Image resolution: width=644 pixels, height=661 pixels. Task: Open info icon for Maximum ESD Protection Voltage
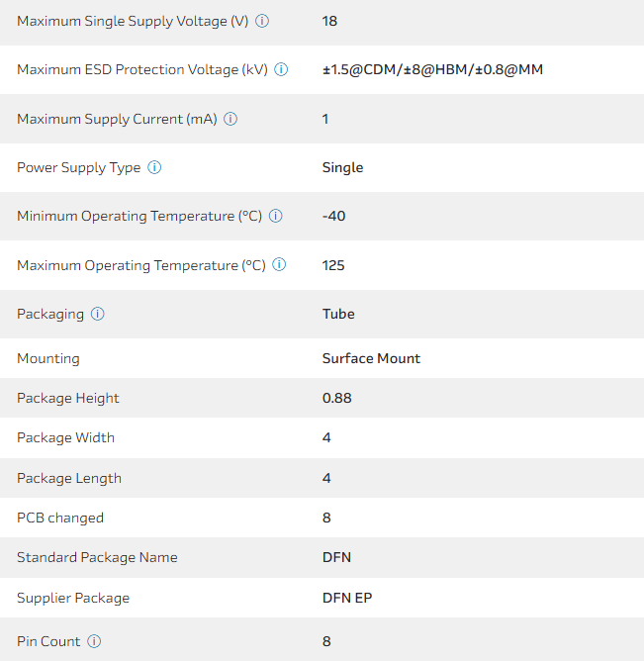coord(281,69)
